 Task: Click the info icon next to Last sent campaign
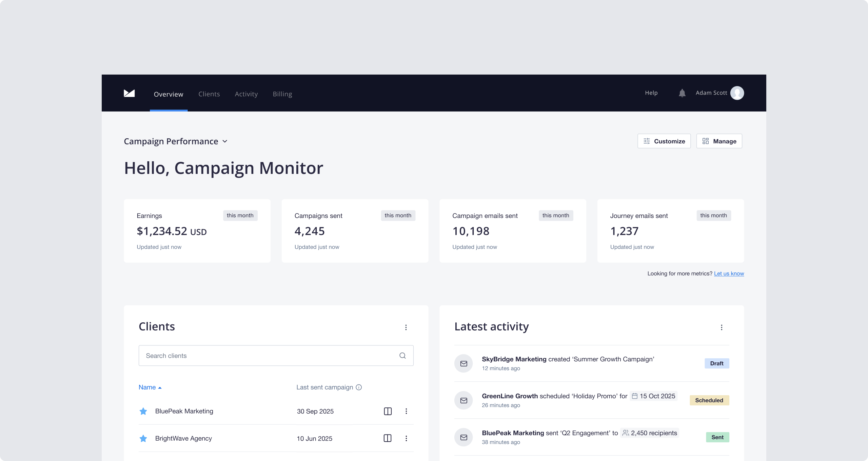(359, 387)
